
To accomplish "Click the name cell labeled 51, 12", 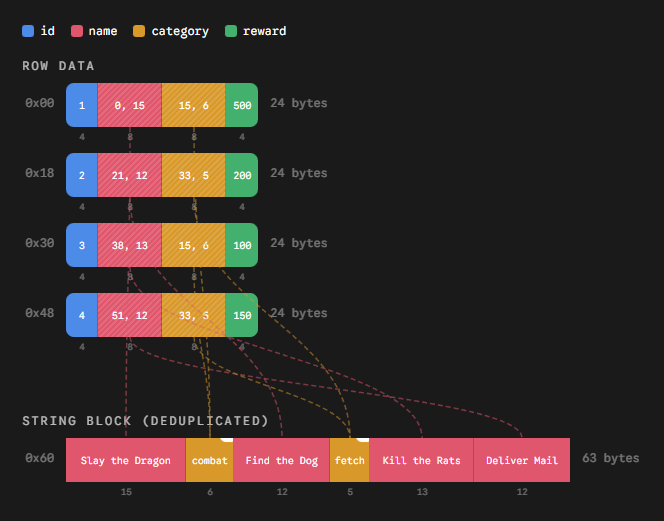I will [129, 315].
